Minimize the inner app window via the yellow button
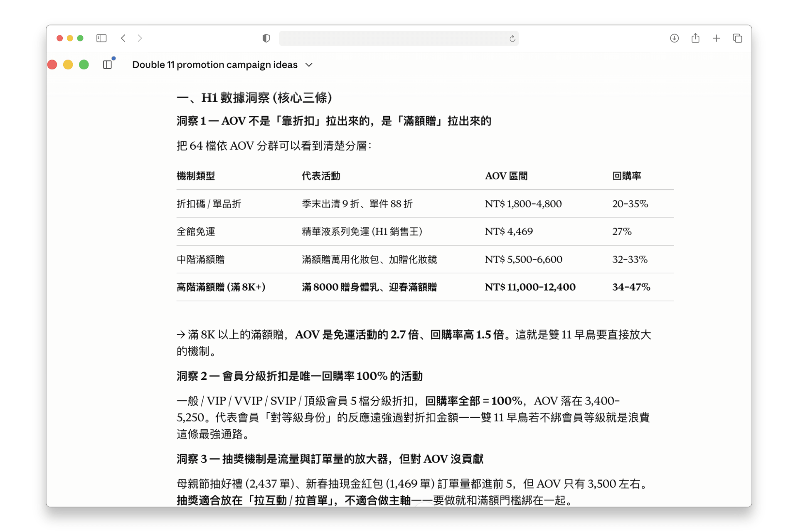This screenshot has height=532, width=798. (x=68, y=65)
